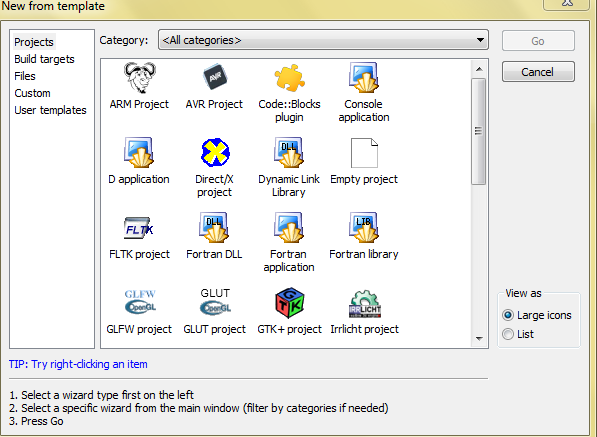The width and height of the screenshot is (597, 437).
Task: Select the Empty project page icon
Action: point(364,153)
